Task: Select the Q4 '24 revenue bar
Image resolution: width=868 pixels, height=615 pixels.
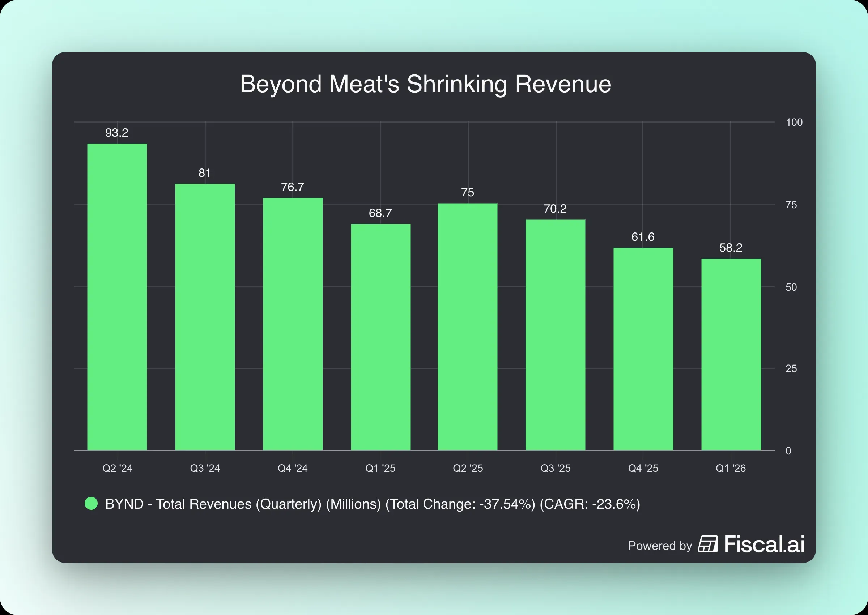Action: [x=293, y=324]
